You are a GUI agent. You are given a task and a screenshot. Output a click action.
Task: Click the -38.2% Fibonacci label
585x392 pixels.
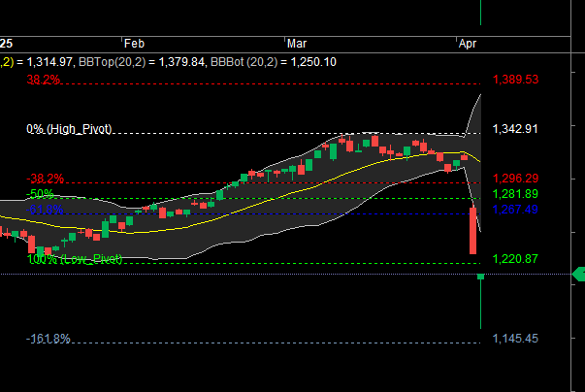tap(46, 179)
